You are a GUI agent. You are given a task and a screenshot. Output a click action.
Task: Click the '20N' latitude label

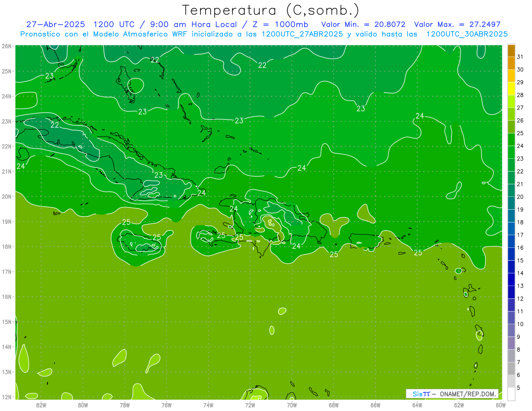coord(7,196)
